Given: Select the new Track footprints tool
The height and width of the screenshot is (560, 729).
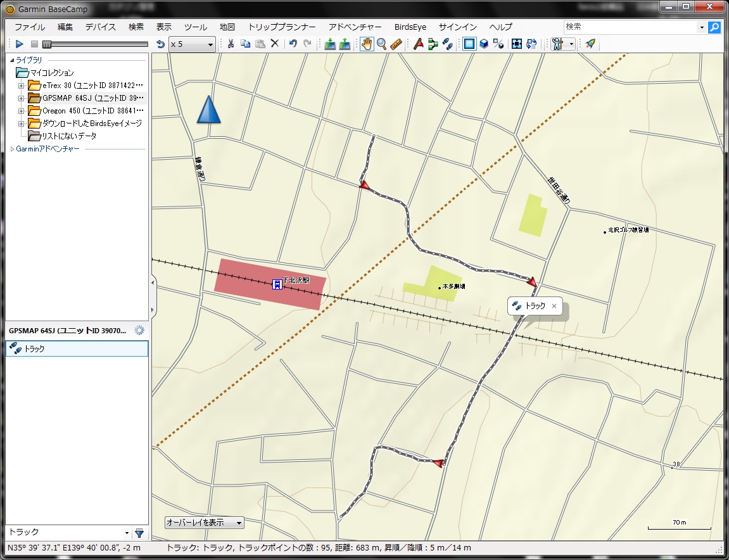Looking at the screenshot, I should [x=447, y=44].
